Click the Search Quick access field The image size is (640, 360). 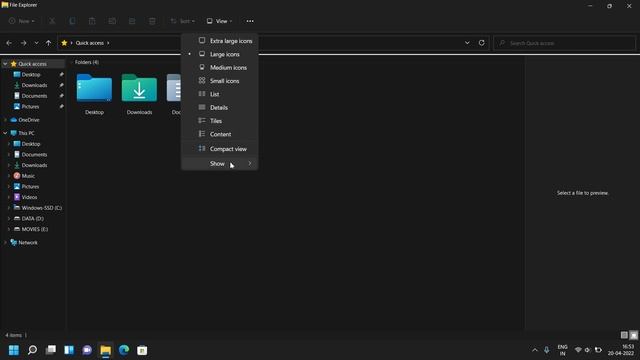click(x=564, y=43)
